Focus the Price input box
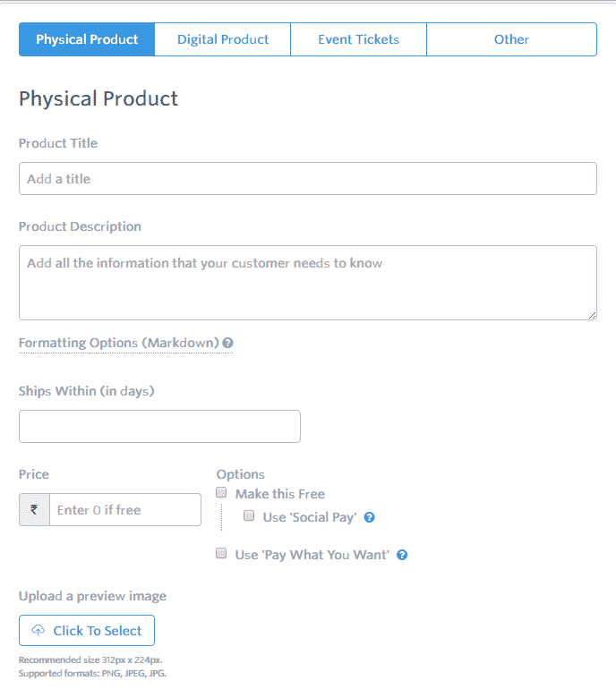 click(125, 510)
